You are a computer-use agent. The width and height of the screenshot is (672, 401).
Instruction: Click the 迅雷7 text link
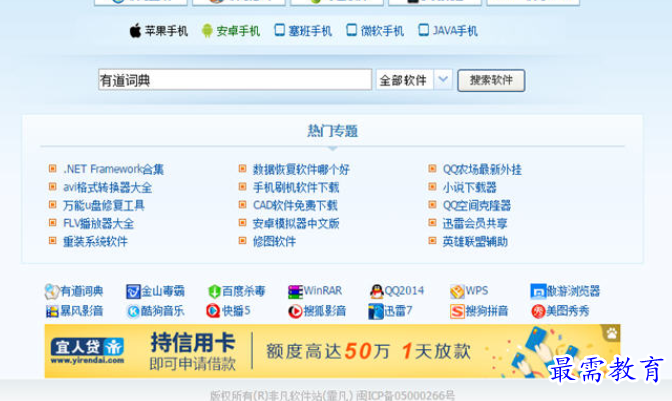point(398,311)
